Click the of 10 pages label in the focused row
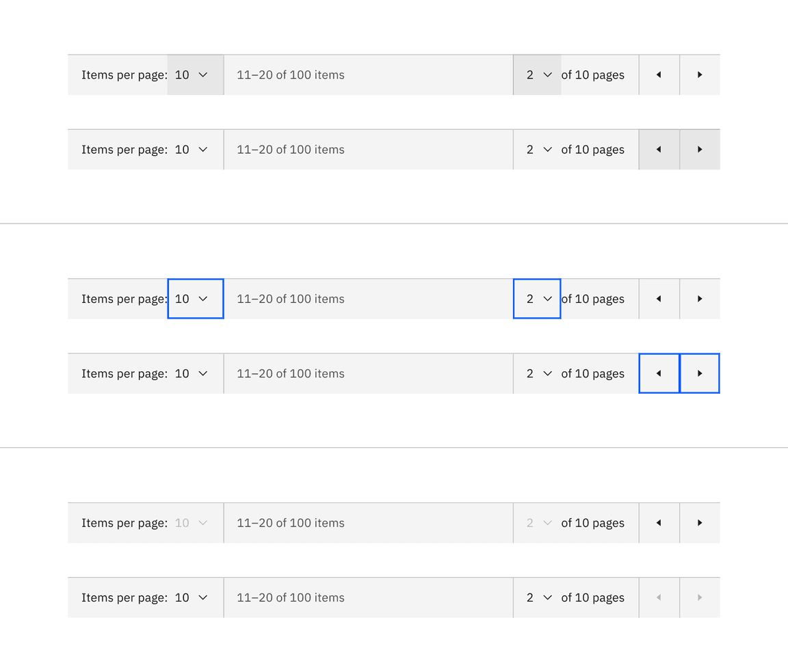 click(592, 299)
